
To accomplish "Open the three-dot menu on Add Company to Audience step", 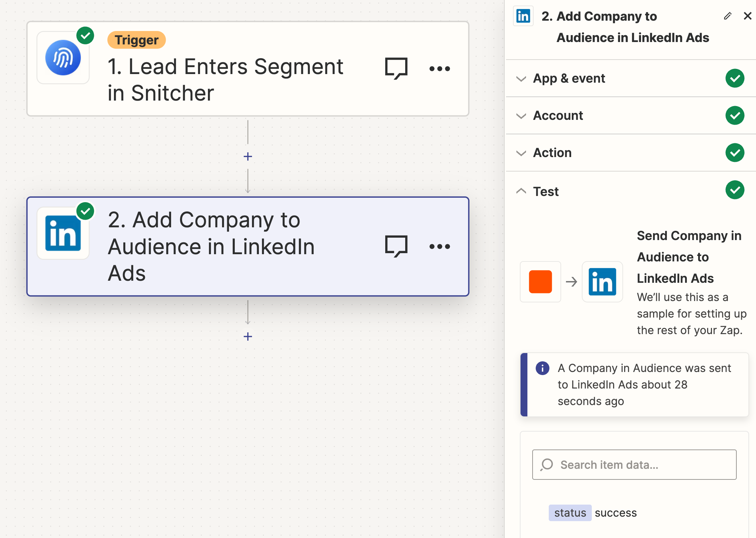I will tap(440, 246).
